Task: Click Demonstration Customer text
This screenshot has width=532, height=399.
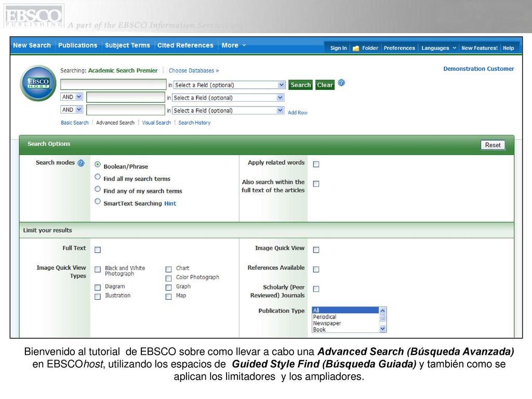Action: (x=478, y=69)
